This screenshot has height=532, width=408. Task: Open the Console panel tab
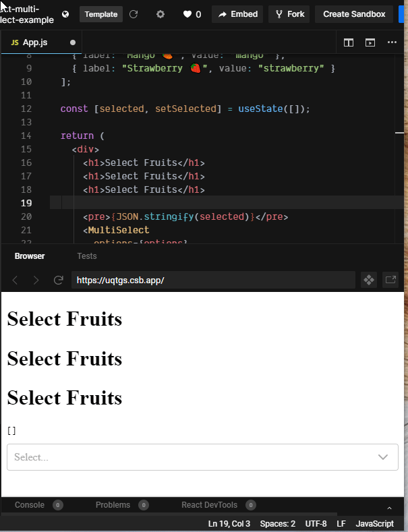coord(30,505)
